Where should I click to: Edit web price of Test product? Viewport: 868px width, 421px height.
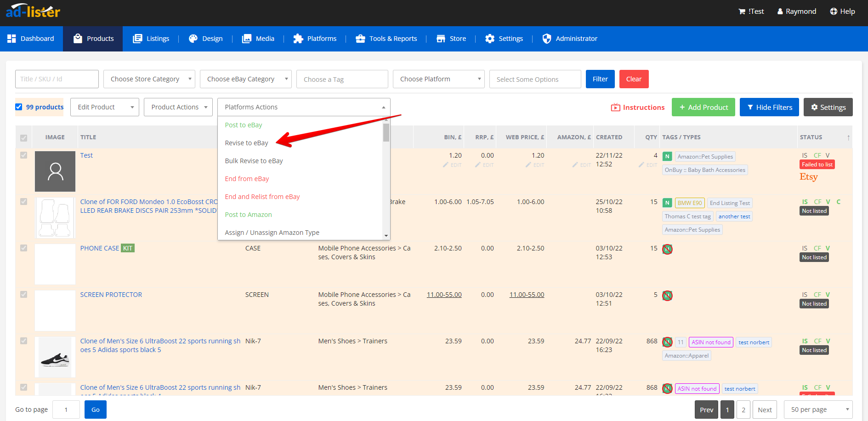click(x=535, y=165)
